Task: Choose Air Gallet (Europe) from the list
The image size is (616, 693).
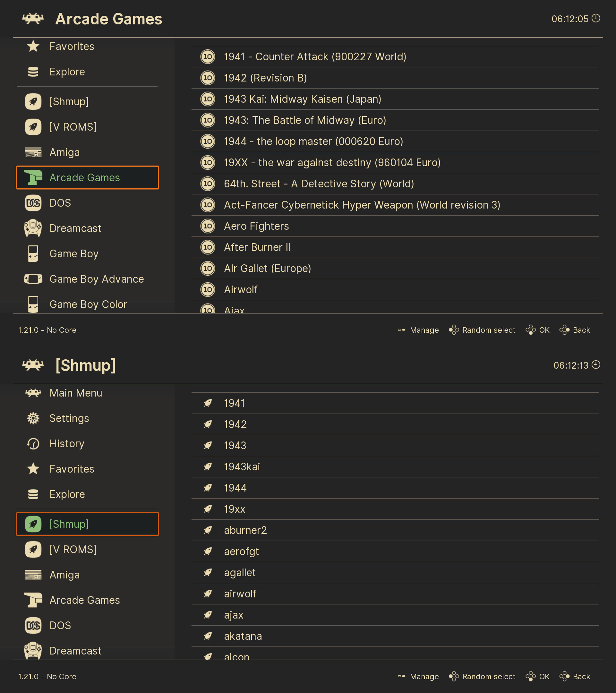Action: click(267, 269)
